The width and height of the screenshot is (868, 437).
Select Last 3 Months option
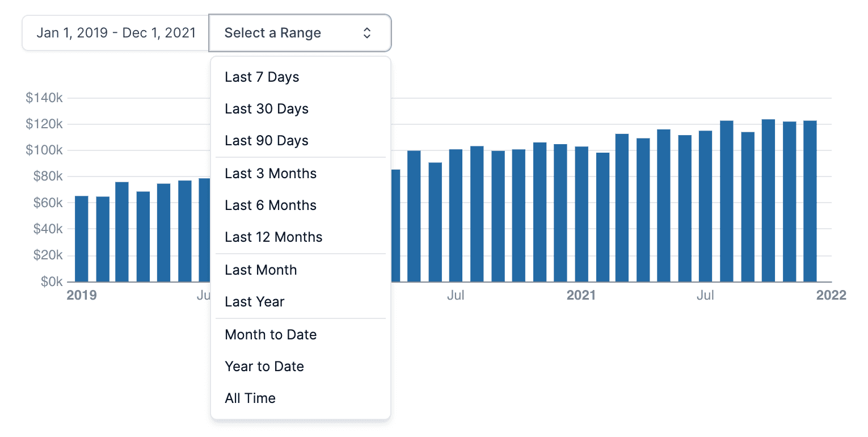click(x=270, y=174)
